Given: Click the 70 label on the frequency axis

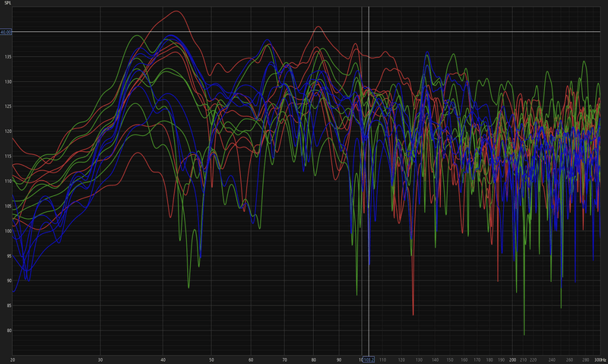Looking at the screenshot, I should (284, 360).
